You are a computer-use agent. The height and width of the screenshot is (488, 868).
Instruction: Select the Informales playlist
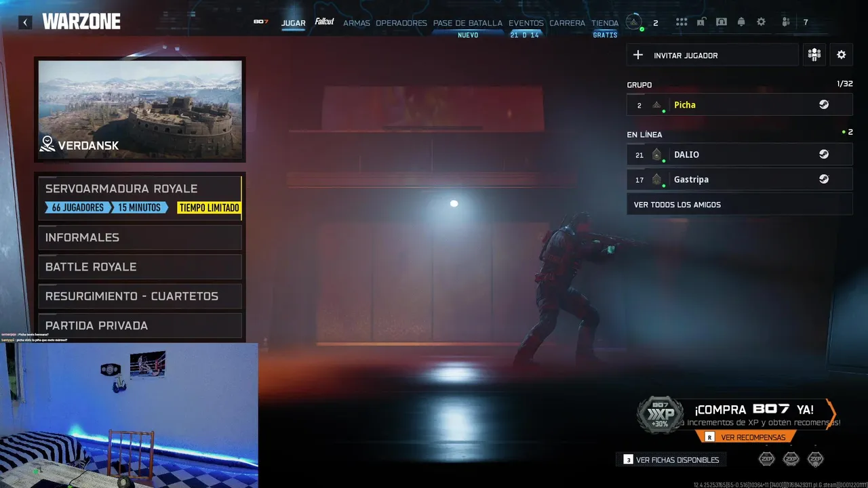click(140, 237)
